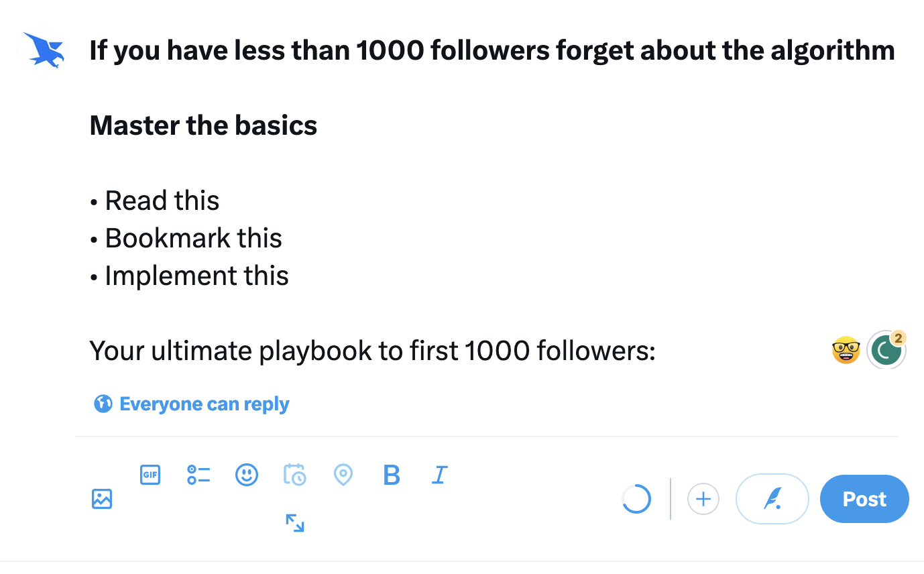Screen dimensions: 924x574
Task: Add another tweet with the plus button
Action: tap(703, 499)
